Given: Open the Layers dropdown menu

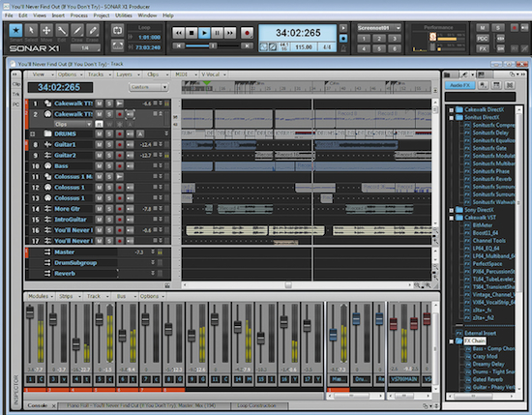Looking at the screenshot, I should coord(128,74).
